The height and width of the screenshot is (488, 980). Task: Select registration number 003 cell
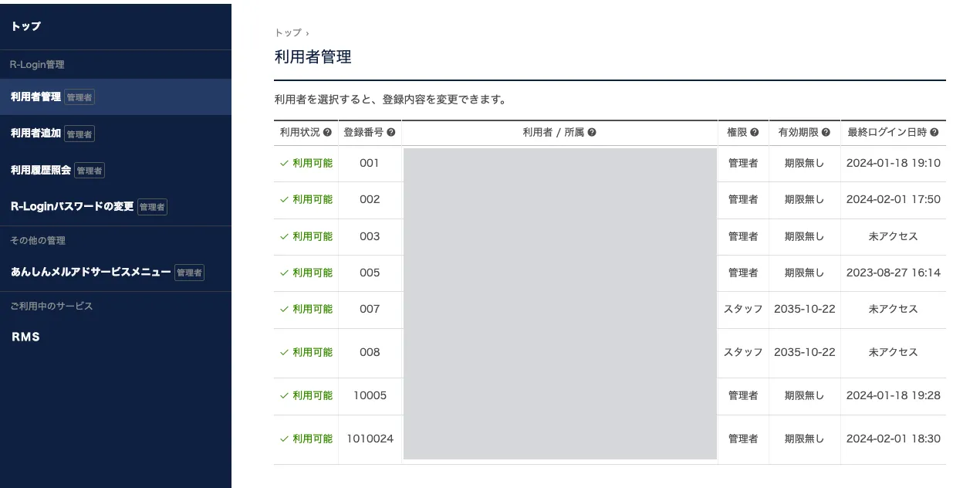370,236
